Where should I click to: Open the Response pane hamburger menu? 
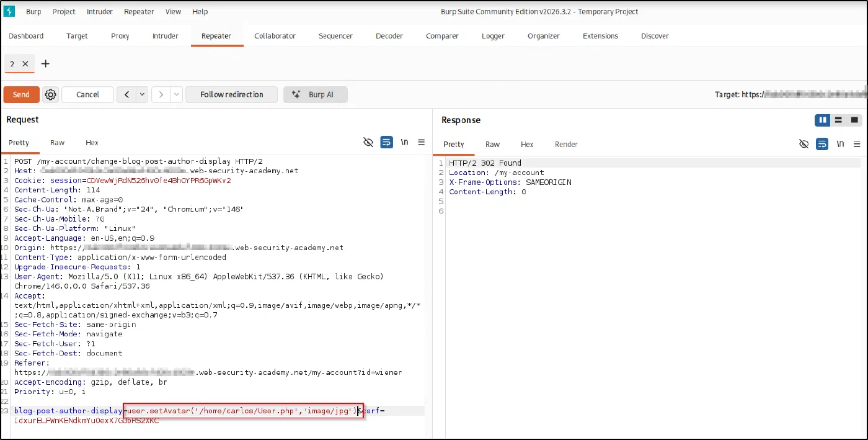pyautogui.click(x=857, y=144)
